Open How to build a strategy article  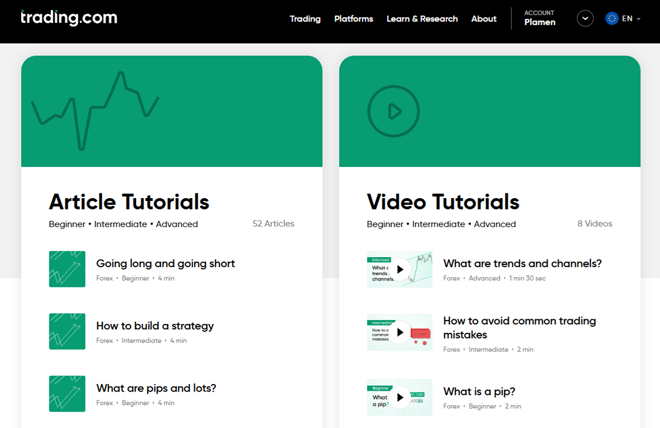(155, 326)
